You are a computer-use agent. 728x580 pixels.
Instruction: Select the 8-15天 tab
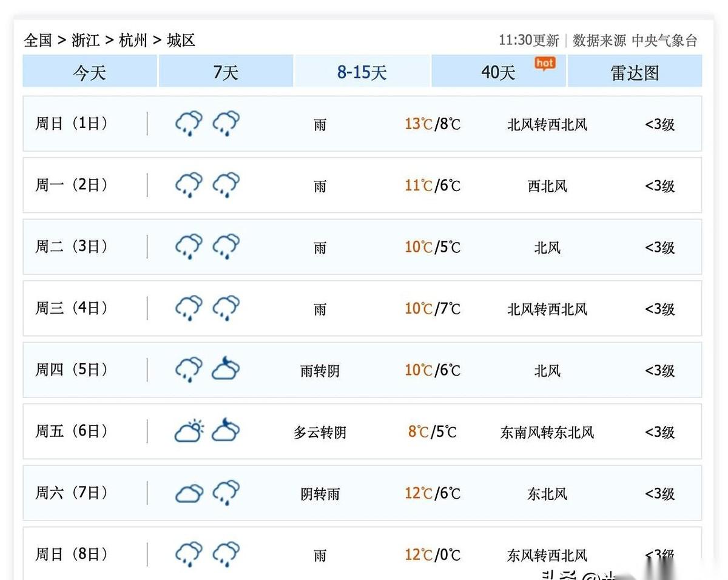(x=362, y=72)
